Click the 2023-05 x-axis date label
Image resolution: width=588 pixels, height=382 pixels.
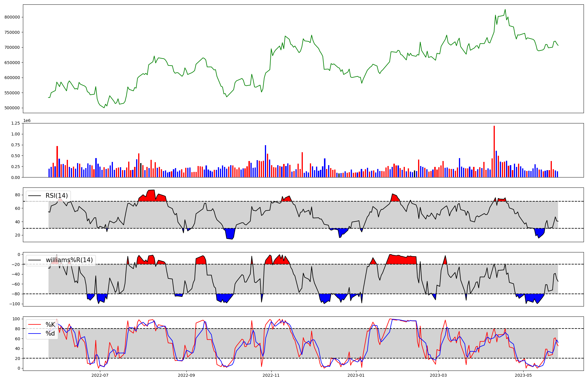[x=523, y=375]
